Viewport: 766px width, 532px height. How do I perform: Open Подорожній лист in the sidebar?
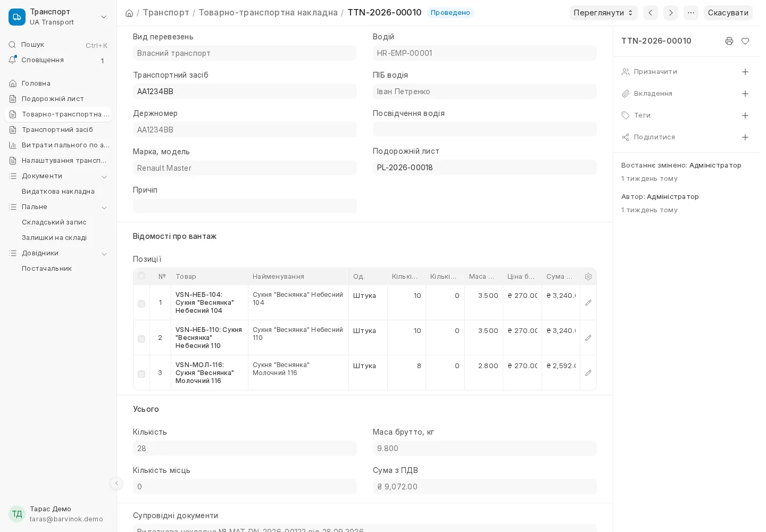coord(59,99)
